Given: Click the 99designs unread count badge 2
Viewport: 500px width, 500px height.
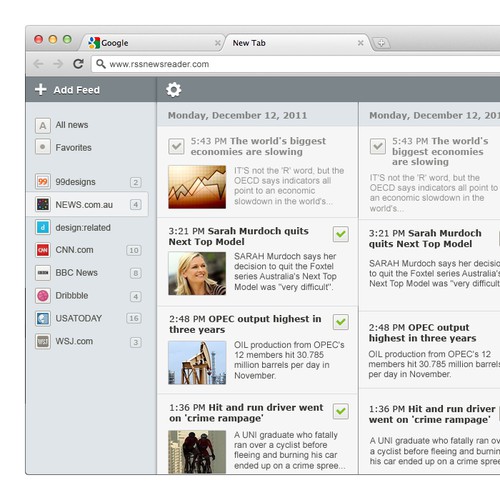Looking at the screenshot, I should [135, 182].
